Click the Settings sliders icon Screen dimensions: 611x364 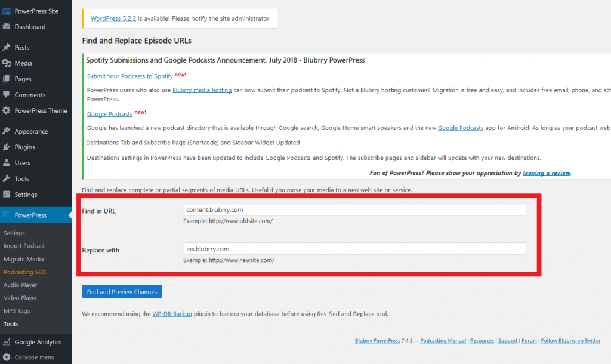pyautogui.click(x=6, y=194)
